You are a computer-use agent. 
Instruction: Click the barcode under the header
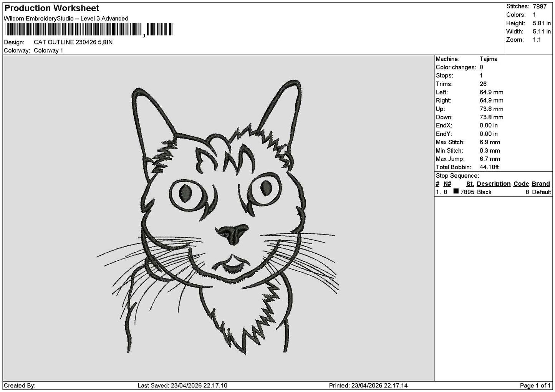click(x=88, y=30)
